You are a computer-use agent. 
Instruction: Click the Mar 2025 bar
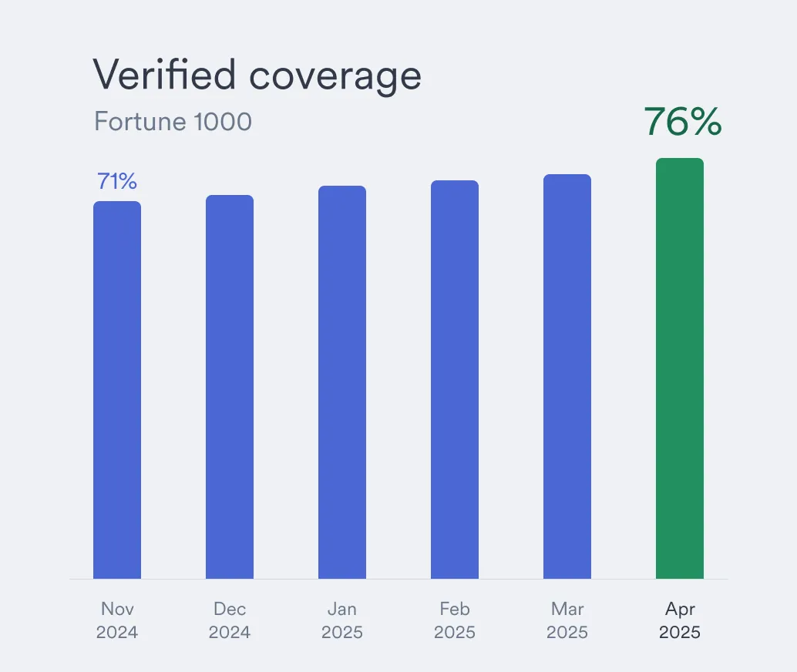[x=567, y=377]
